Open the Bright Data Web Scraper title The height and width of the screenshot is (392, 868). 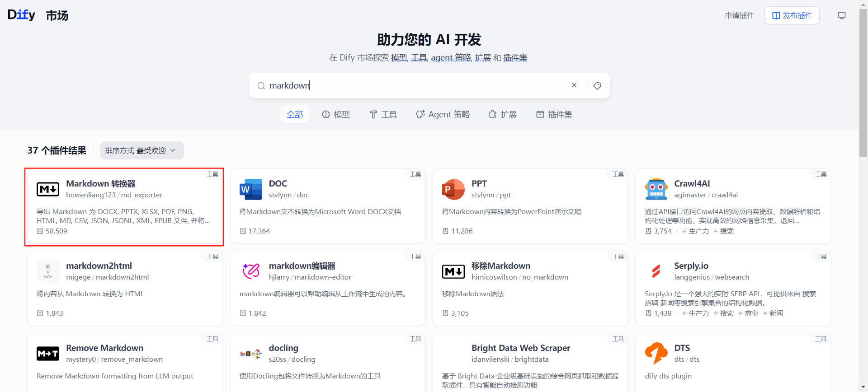click(521, 348)
